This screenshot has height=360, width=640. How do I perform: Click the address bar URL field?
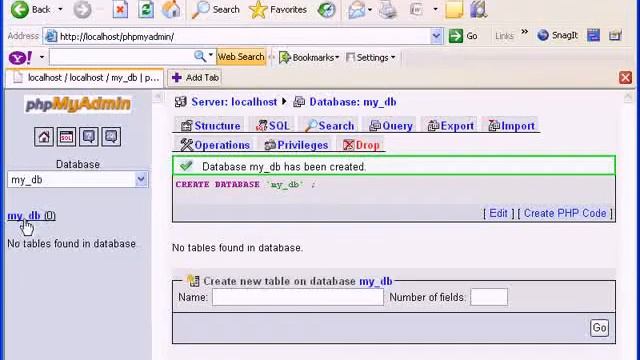[x=243, y=36]
